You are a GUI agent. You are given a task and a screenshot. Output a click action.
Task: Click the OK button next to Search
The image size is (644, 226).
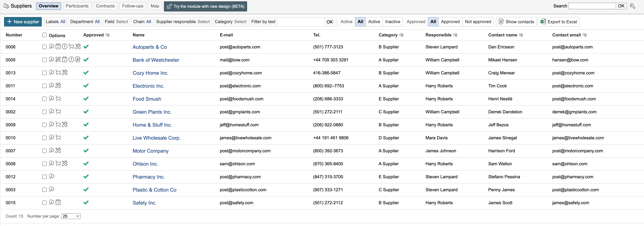click(x=621, y=6)
